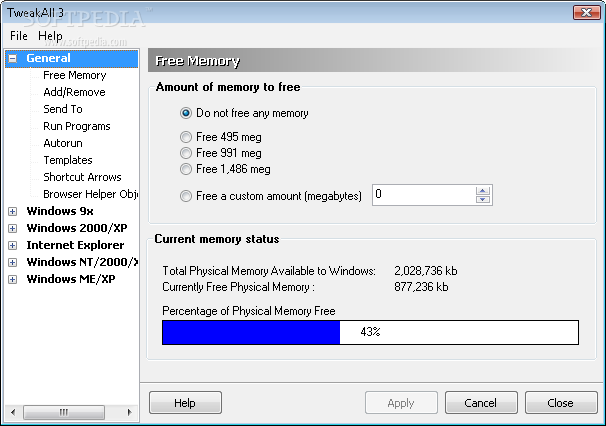
Task: Click the tree horizontal scrollbar thumb
Action: tap(64, 412)
